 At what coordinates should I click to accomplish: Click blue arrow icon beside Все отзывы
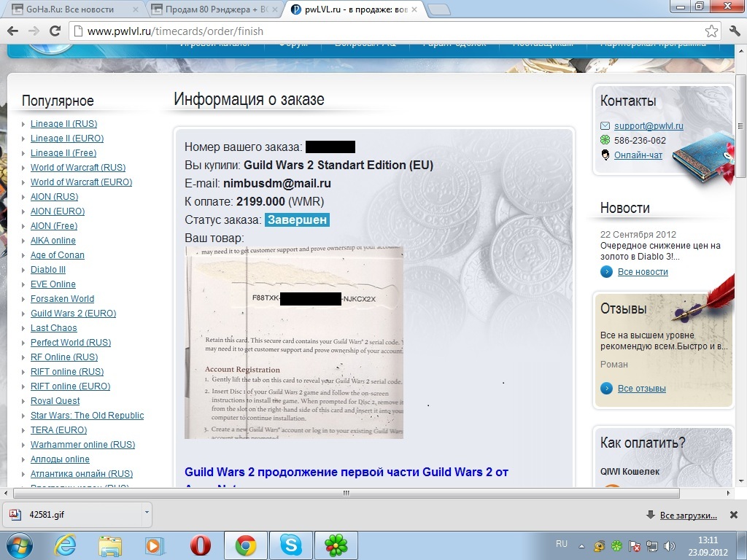coord(606,388)
